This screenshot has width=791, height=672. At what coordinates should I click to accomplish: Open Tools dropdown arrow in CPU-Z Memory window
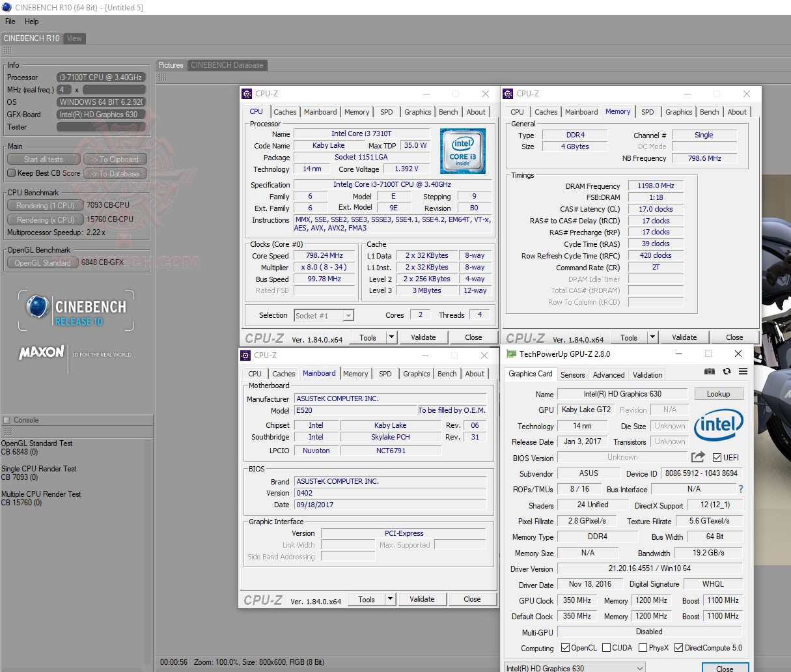pos(652,337)
